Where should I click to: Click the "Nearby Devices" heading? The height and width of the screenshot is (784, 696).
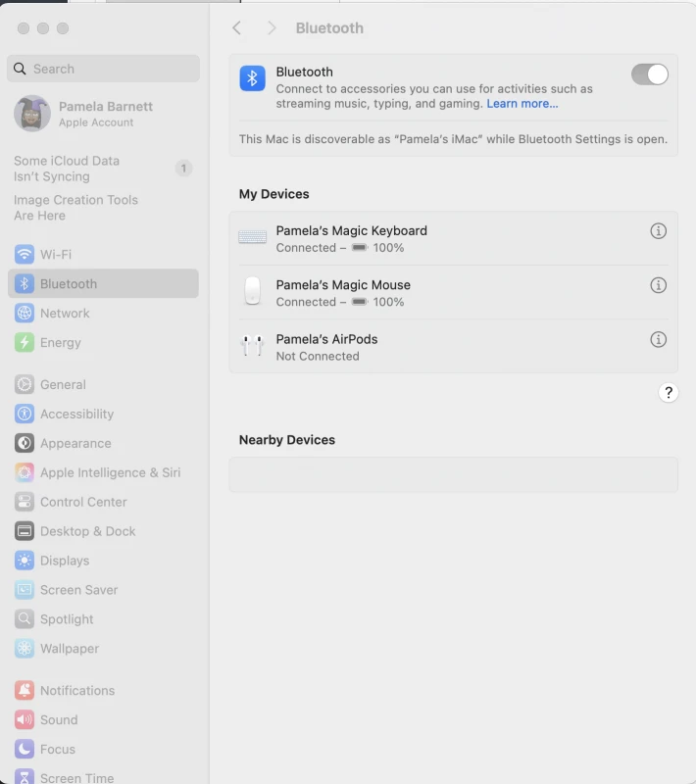click(287, 440)
